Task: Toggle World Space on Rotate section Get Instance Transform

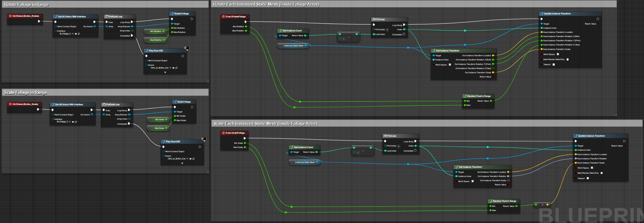Action: tap(450, 65)
